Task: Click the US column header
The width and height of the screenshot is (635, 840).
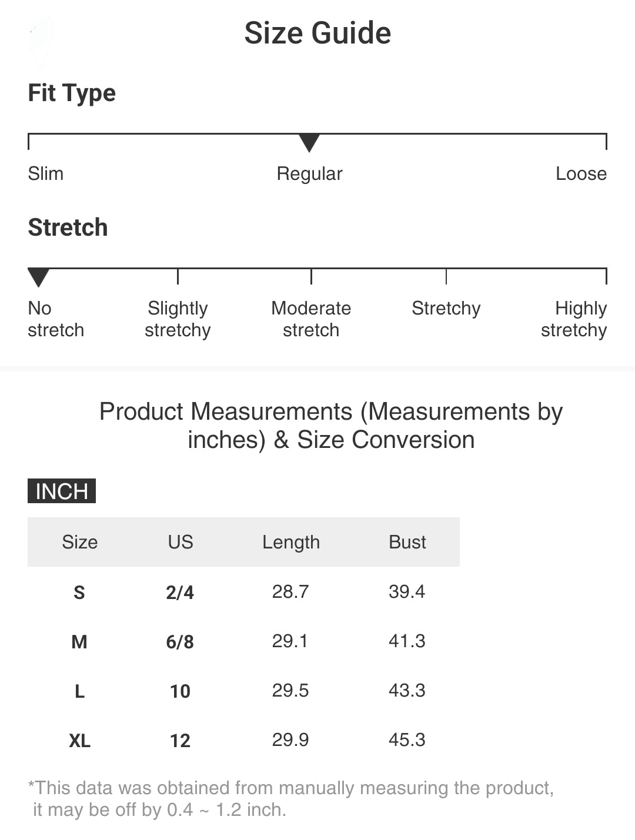Action: pos(180,542)
